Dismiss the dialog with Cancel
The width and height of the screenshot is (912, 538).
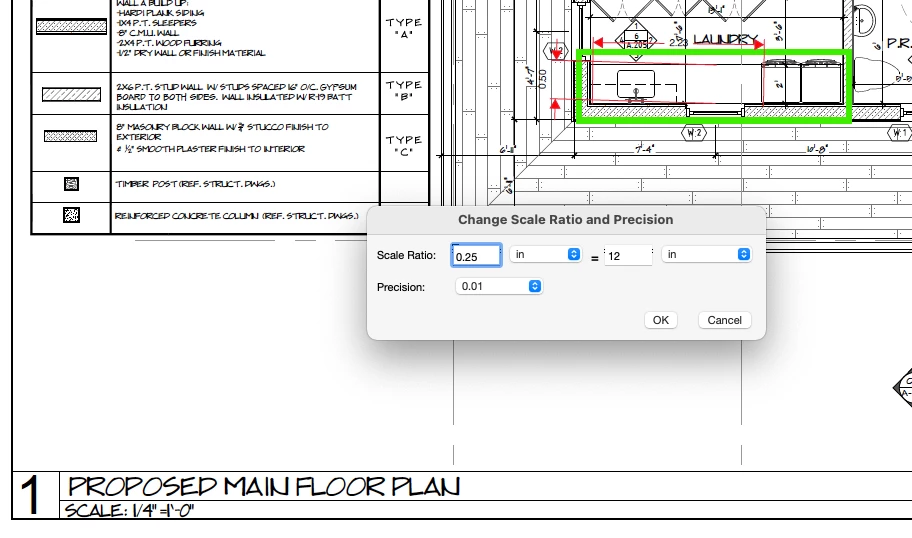[x=725, y=320]
